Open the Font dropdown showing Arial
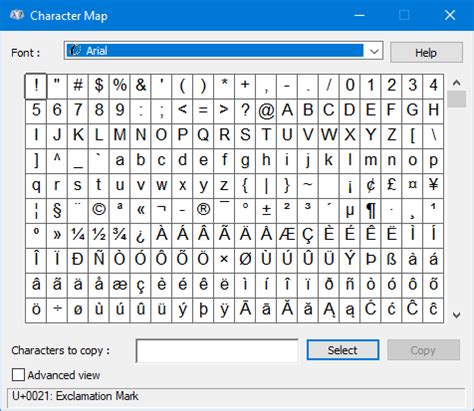Screen dimensions: 474x411 point(223,51)
